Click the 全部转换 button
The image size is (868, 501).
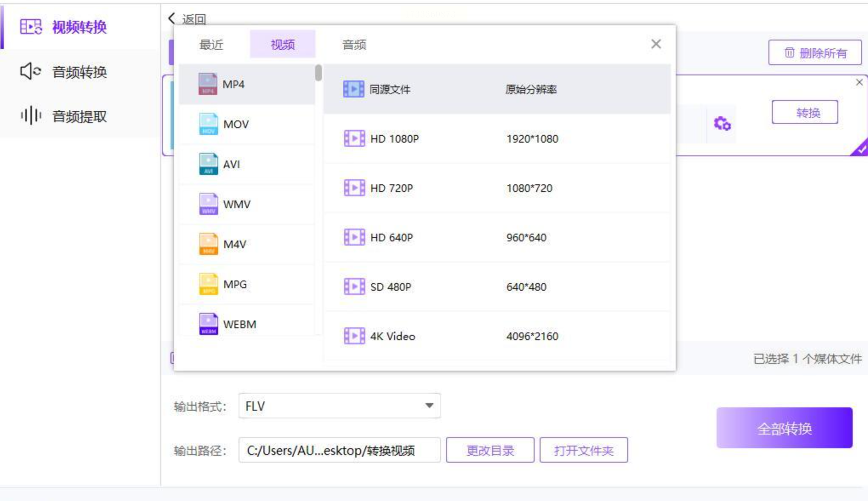pos(784,428)
